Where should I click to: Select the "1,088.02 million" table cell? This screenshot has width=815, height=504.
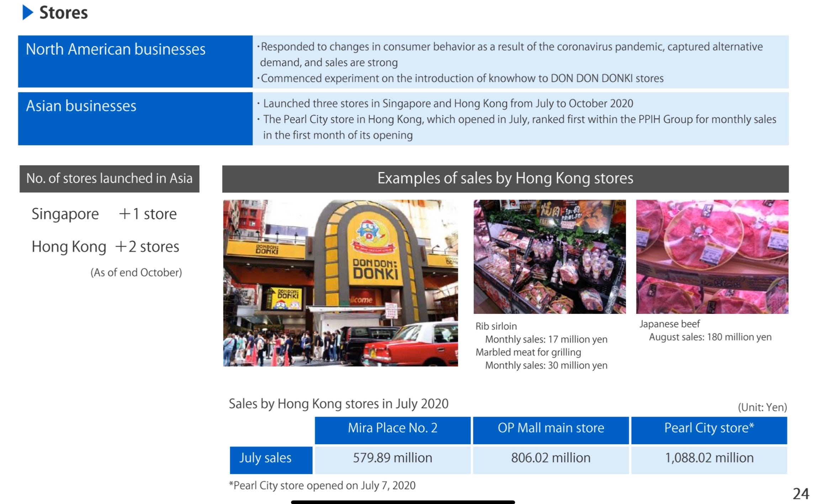click(x=709, y=460)
